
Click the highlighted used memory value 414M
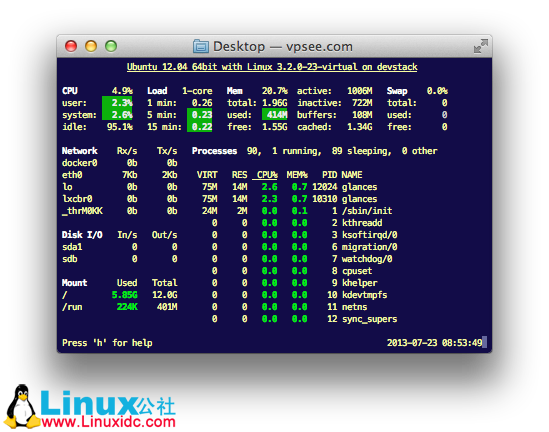pos(275,114)
